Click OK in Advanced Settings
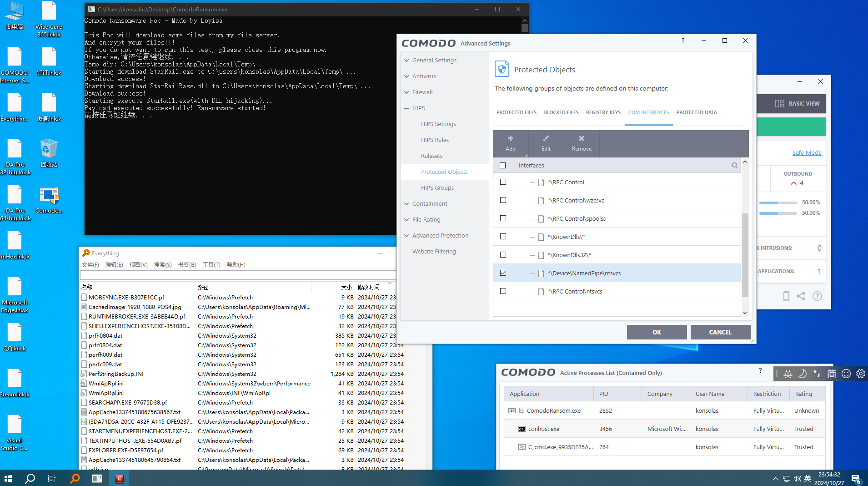This screenshot has height=486, width=868. 657,332
